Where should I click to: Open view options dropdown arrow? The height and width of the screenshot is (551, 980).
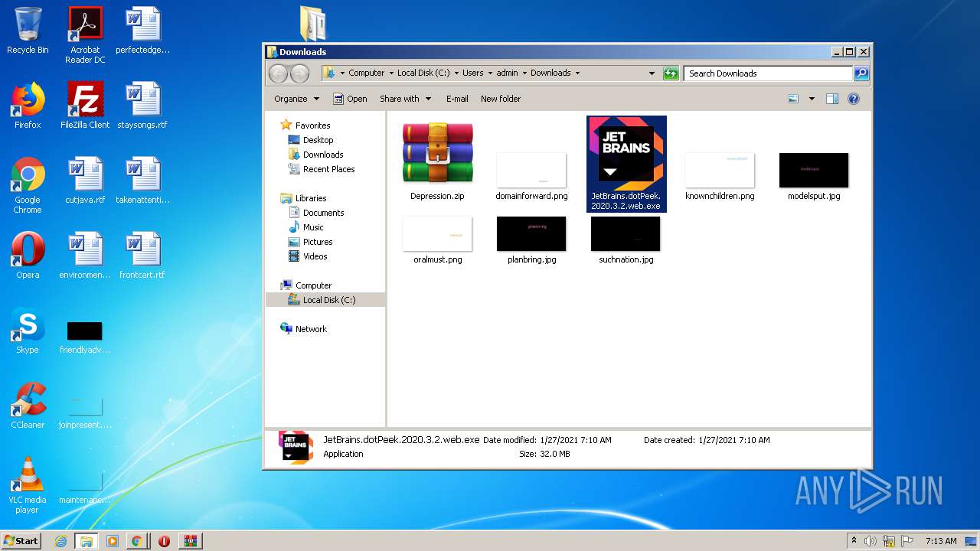(x=812, y=99)
